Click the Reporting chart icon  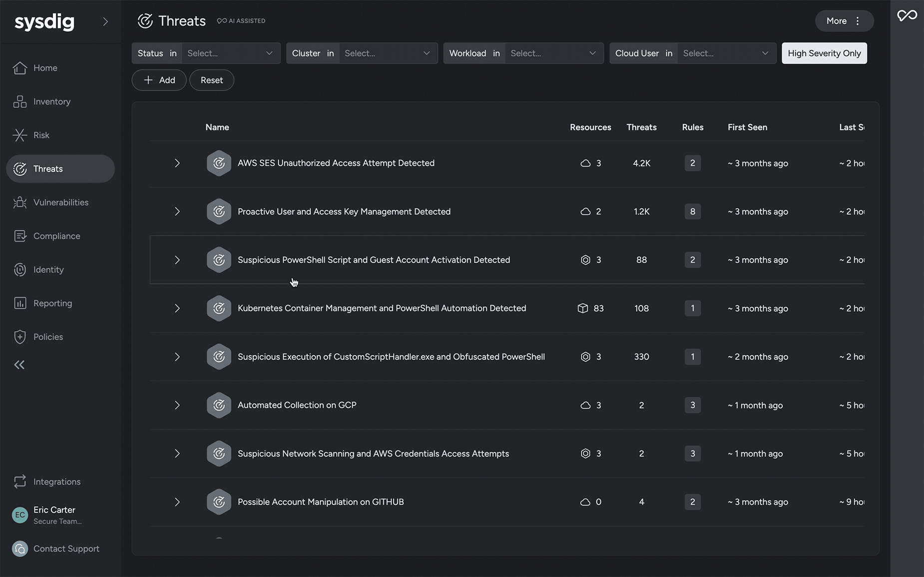(20, 303)
